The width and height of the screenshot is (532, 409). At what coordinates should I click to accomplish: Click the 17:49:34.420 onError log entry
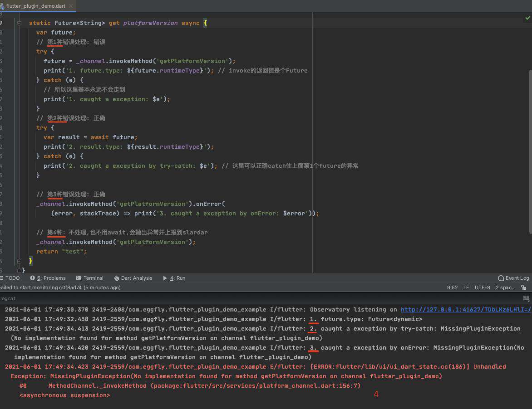click(265, 352)
